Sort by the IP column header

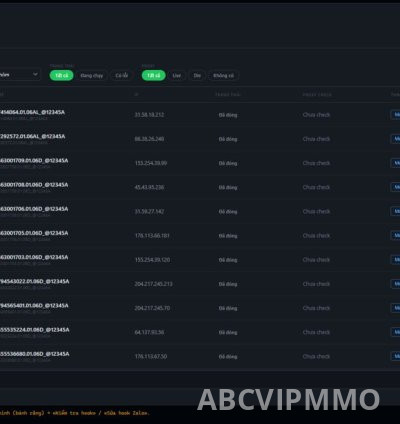[136, 95]
